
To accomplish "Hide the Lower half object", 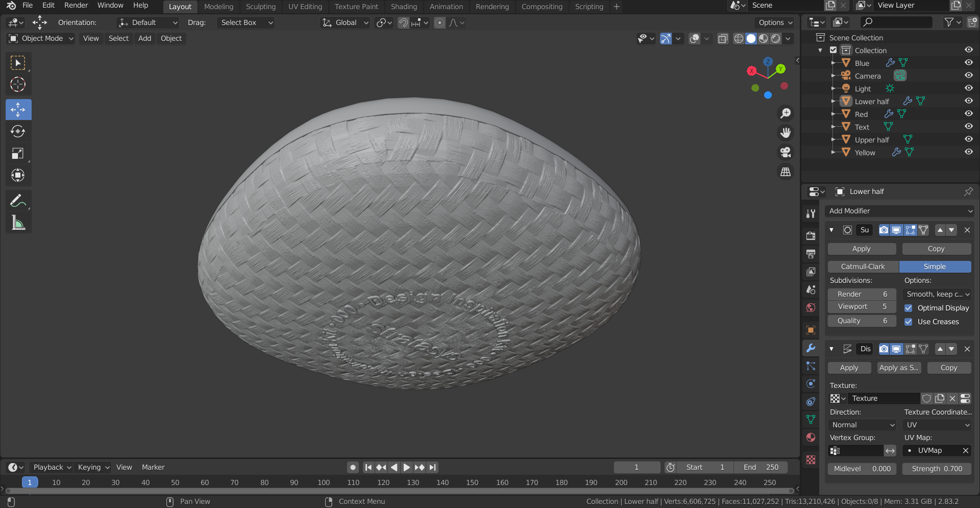I will [968, 101].
